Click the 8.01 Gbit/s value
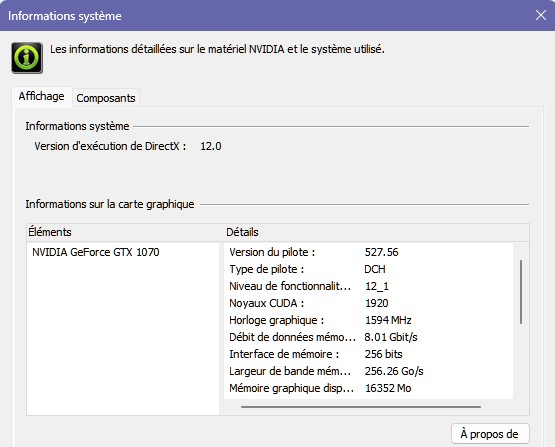The image size is (555, 447). click(391, 337)
